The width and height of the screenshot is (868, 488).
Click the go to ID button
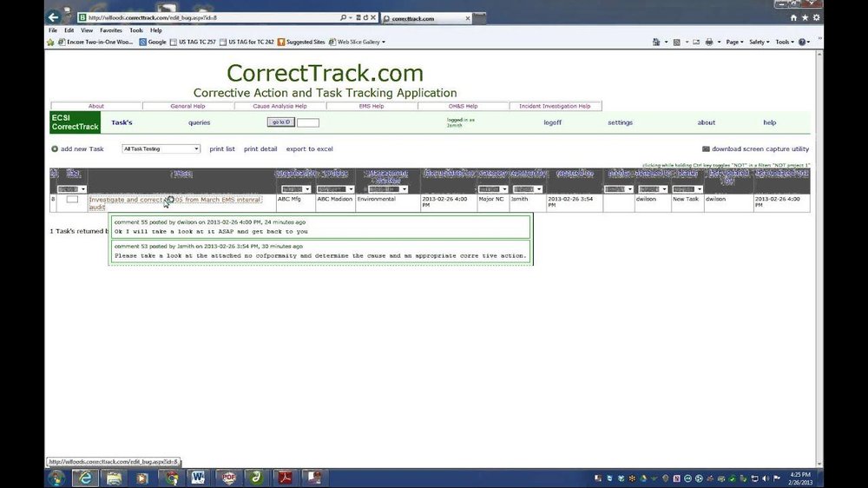[x=280, y=122]
